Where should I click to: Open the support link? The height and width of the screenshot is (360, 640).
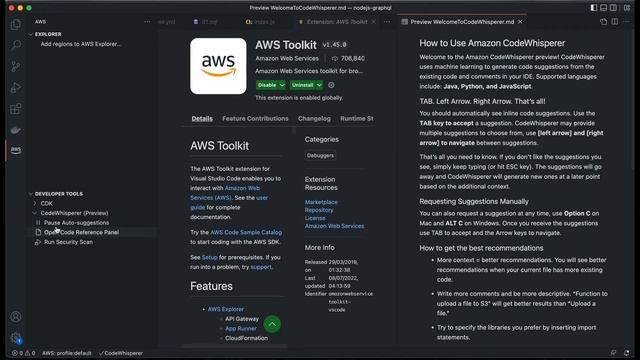click(261, 267)
